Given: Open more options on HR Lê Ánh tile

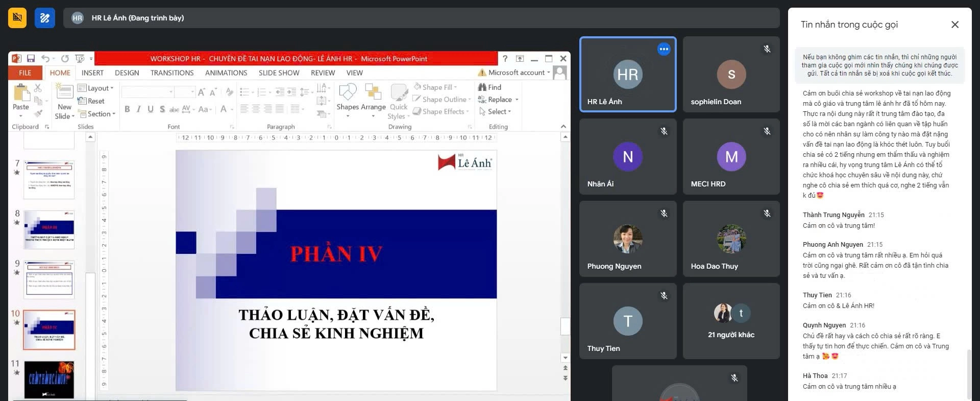Looking at the screenshot, I should 664,49.
